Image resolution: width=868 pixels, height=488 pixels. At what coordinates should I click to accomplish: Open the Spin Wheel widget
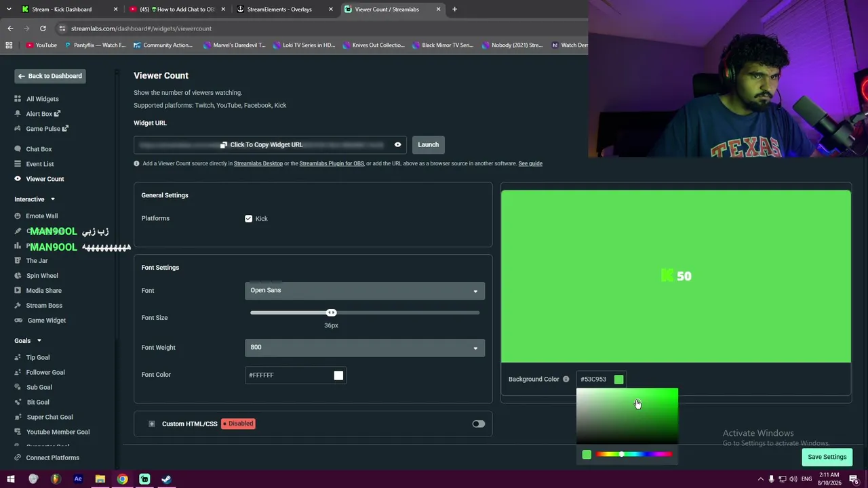coord(42,276)
